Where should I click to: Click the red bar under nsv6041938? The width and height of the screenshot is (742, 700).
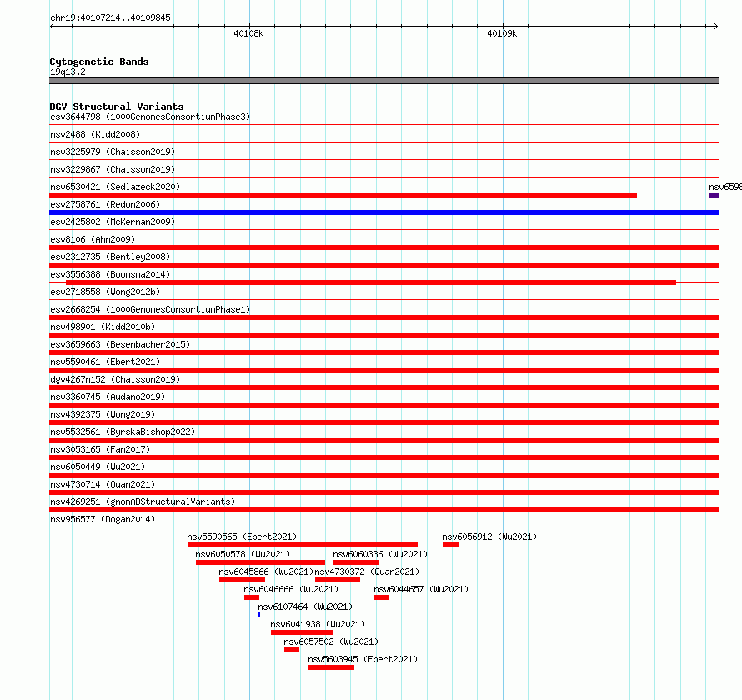point(302,632)
